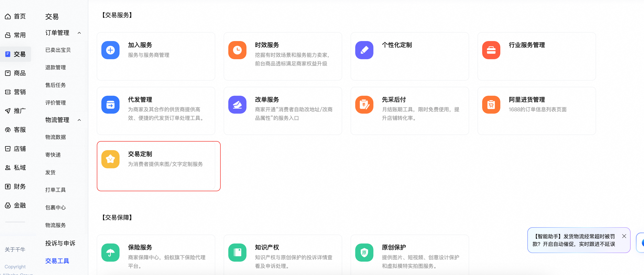Collapse the 订单管理 section chevron
Viewport: 644px width, 275px height.
pyautogui.click(x=79, y=33)
